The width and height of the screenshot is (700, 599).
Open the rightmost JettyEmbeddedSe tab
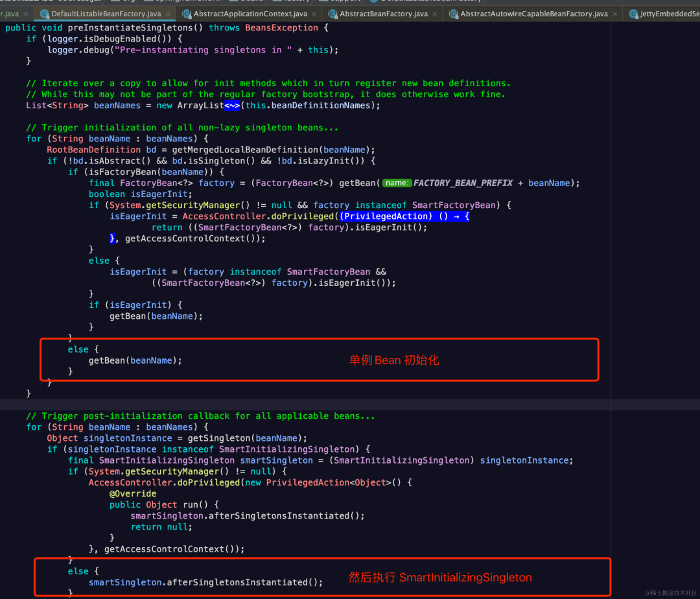point(668,13)
